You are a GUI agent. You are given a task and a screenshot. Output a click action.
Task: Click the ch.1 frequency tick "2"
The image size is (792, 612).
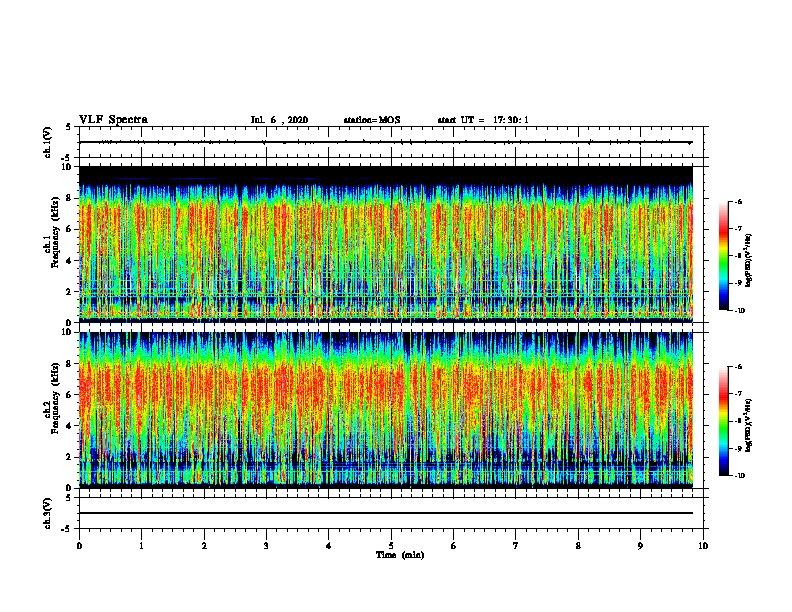click(69, 291)
